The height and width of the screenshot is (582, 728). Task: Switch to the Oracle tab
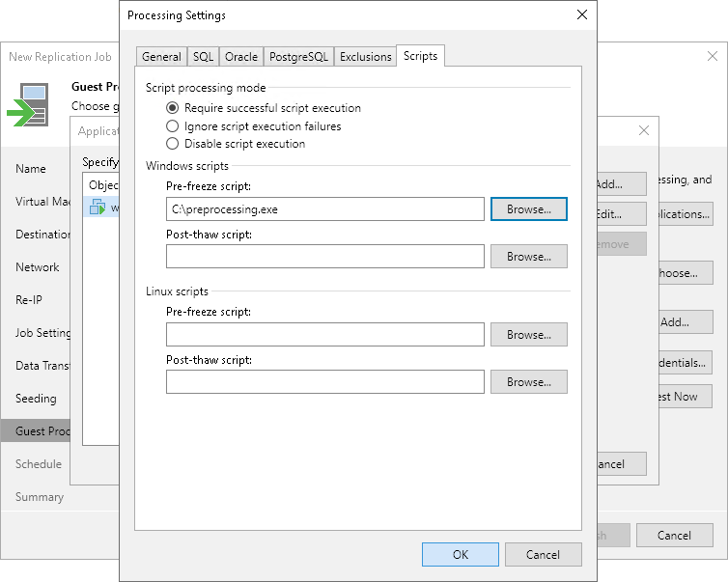(x=241, y=57)
